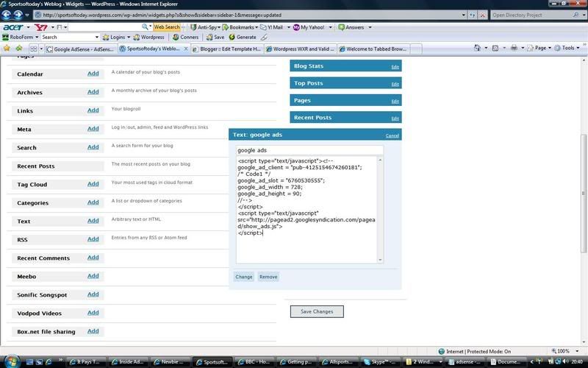Viewport: 588px width, 368px height.
Task: Add the Box.net file sharing widget
Action: pyautogui.click(x=93, y=330)
